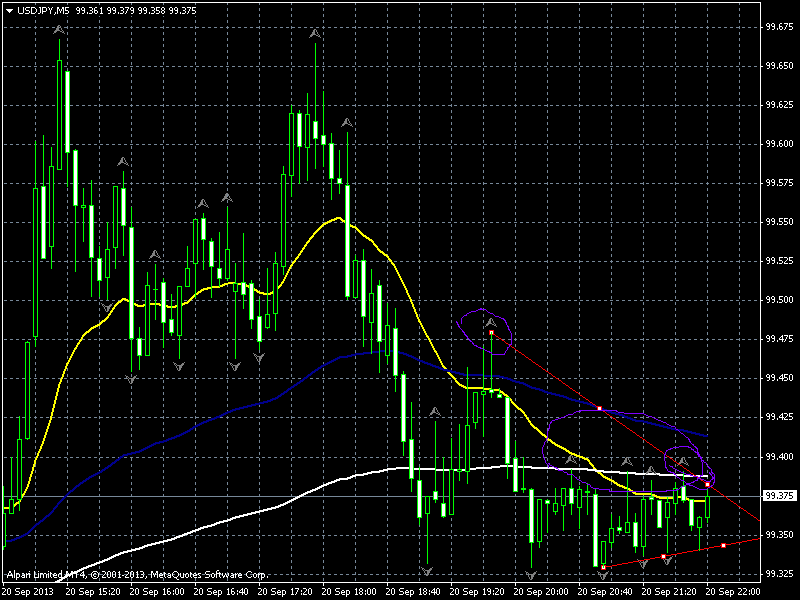This screenshot has width=800, height=600.
Task: Click the 20 Sep 22:00 time label
Action: [x=734, y=592]
